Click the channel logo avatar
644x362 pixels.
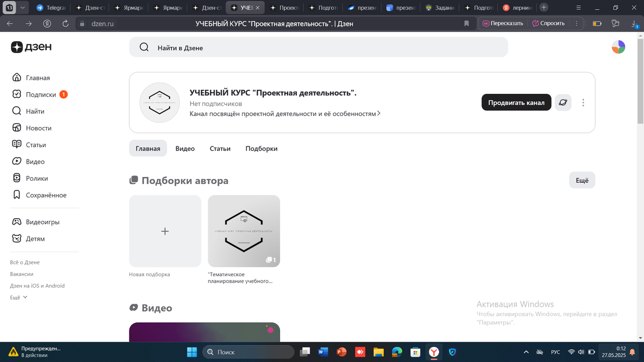(x=159, y=102)
